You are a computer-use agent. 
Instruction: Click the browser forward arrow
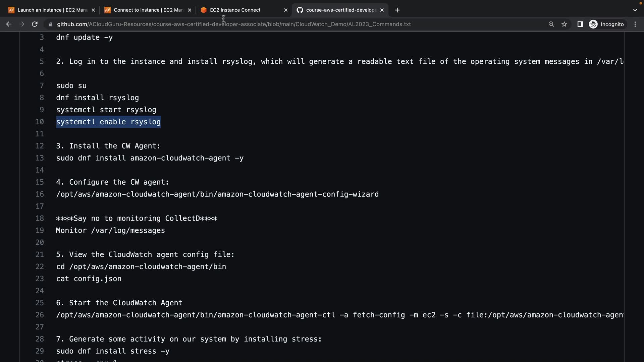21,24
